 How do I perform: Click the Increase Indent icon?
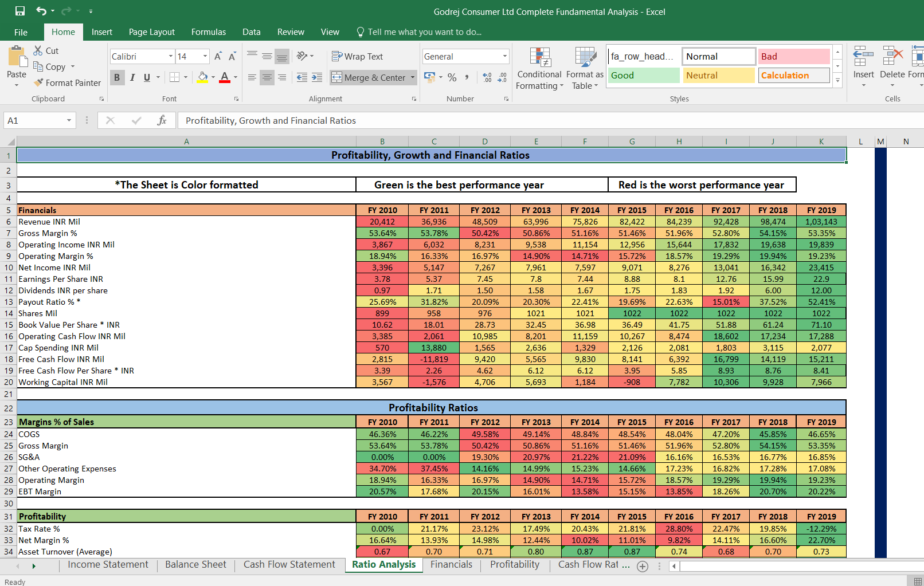[317, 77]
